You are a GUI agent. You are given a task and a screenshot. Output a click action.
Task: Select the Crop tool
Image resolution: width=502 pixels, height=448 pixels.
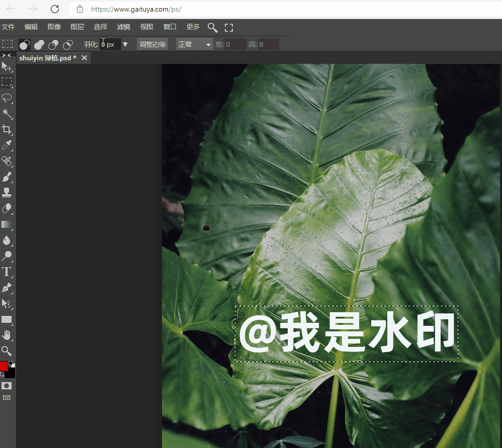point(7,130)
